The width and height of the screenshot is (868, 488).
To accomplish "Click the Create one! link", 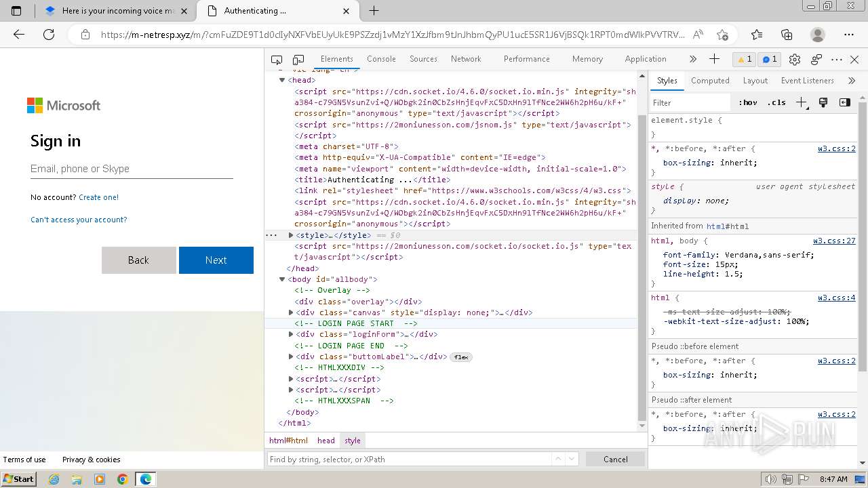I will pyautogui.click(x=98, y=197).
